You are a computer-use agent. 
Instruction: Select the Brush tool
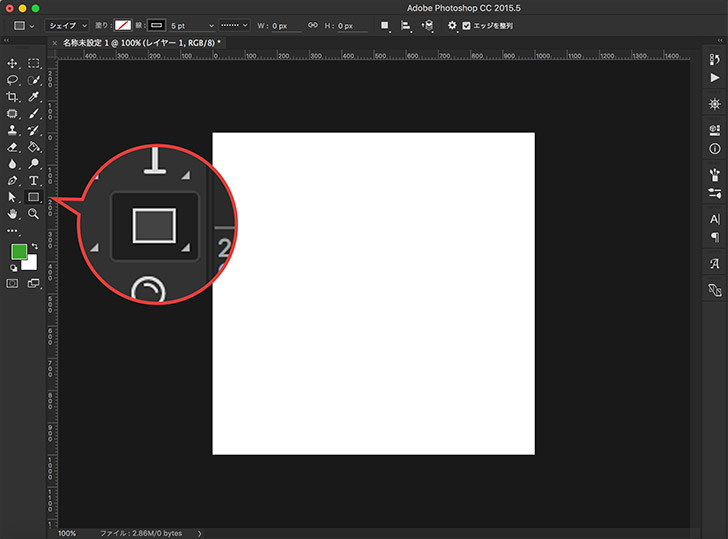click(x=33, y=113)
